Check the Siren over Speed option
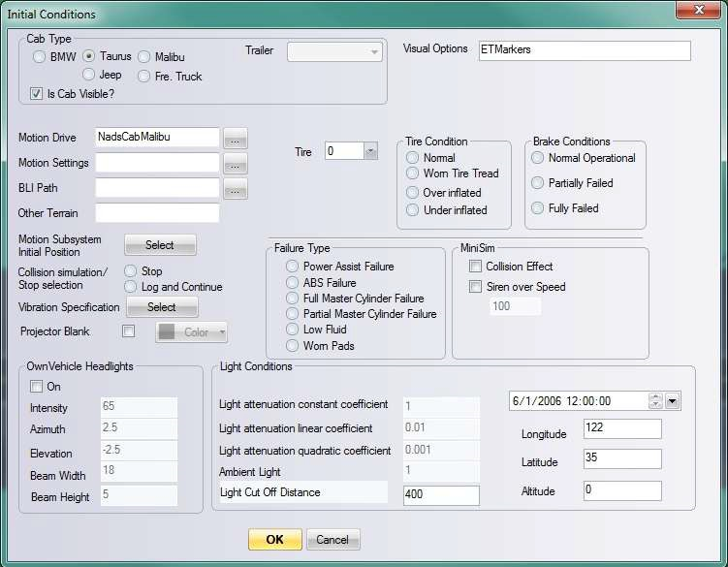This screenshot has height=567, width=728. [x=475, y=287]
